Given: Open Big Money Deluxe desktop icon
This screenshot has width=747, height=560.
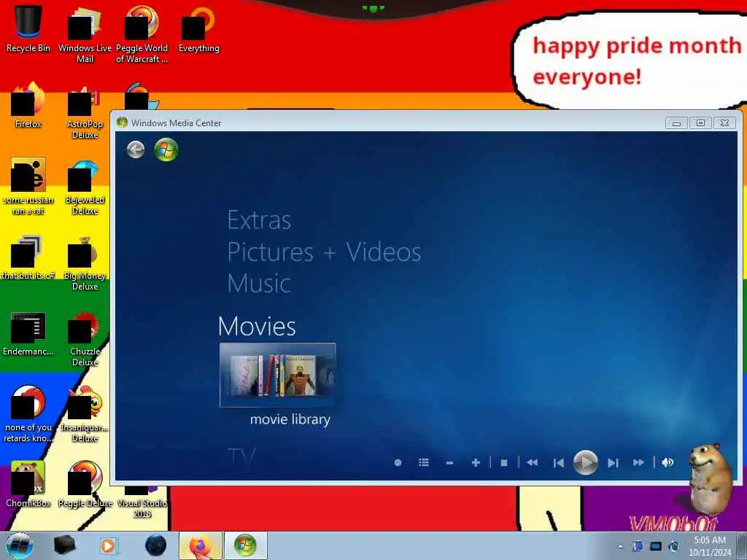Looking at the screenshot, I should click(x=85, y=262).
